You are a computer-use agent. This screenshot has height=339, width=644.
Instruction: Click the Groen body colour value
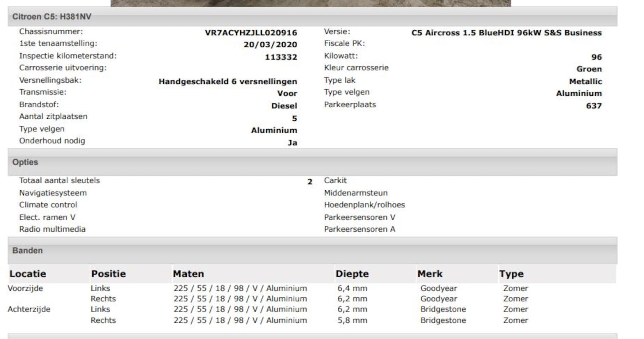coord(589,69)
